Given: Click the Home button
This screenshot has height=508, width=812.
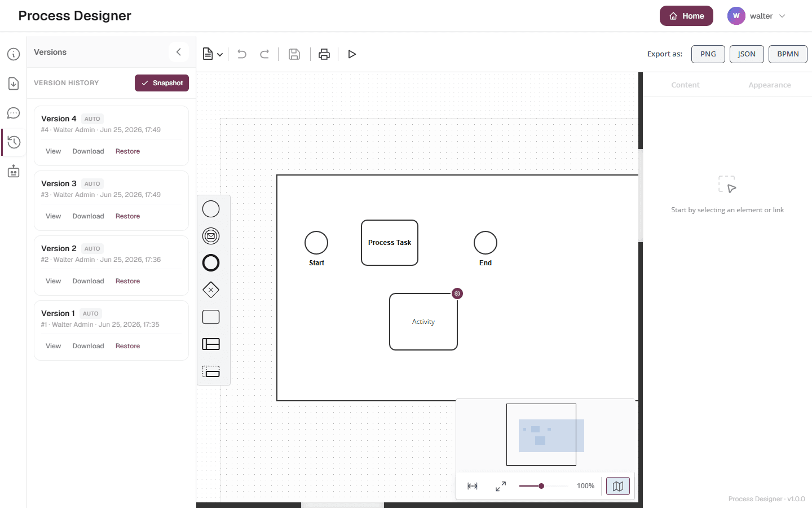Looking at the screenshot, I should (686, 16).
